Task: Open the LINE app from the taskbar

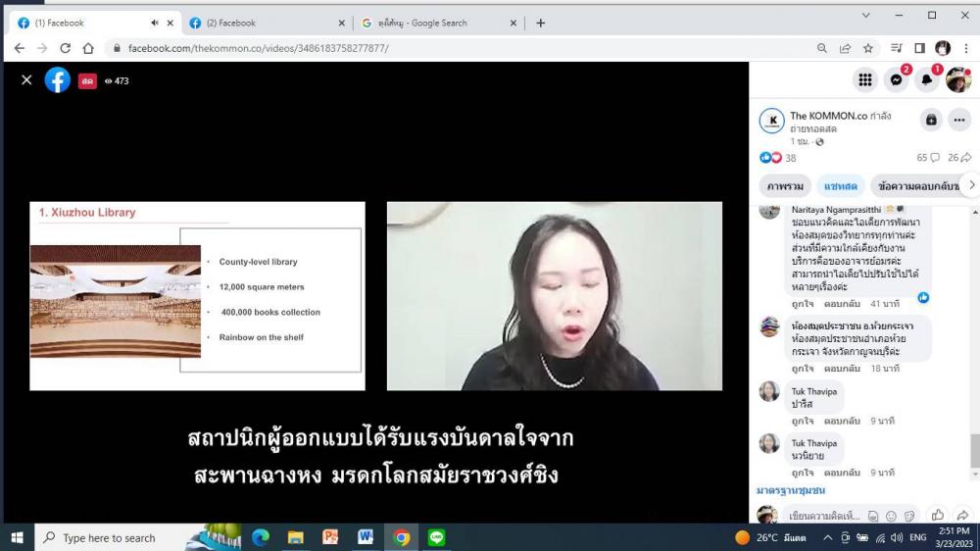Action: [436, 537]
